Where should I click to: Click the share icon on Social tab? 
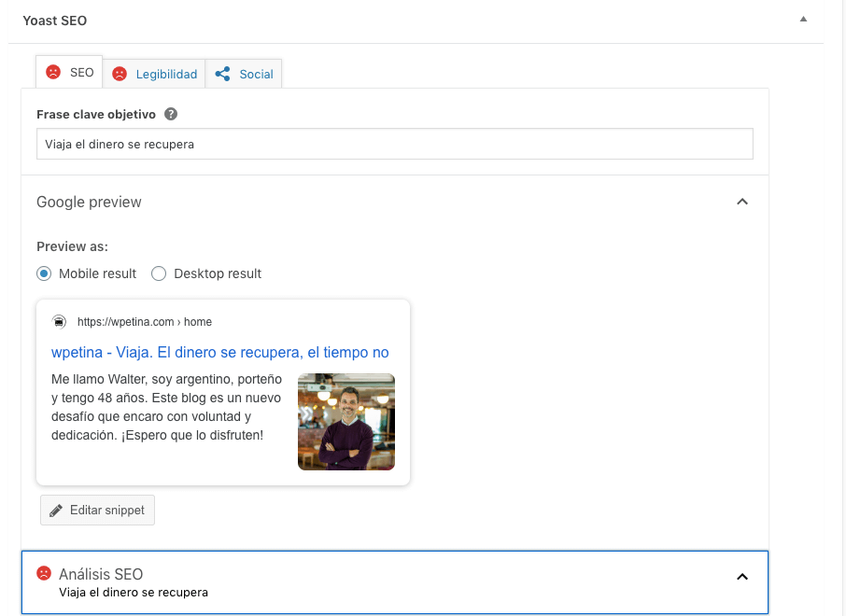[x=222, y=74]
